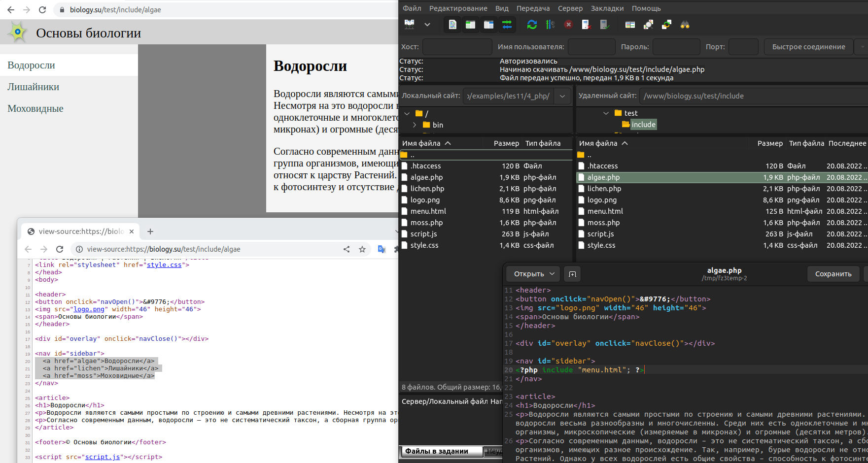Screen dimensions: 868x463
Task: Open the Закладки menu
Action: pyautogui.click(x=607, y=8)
